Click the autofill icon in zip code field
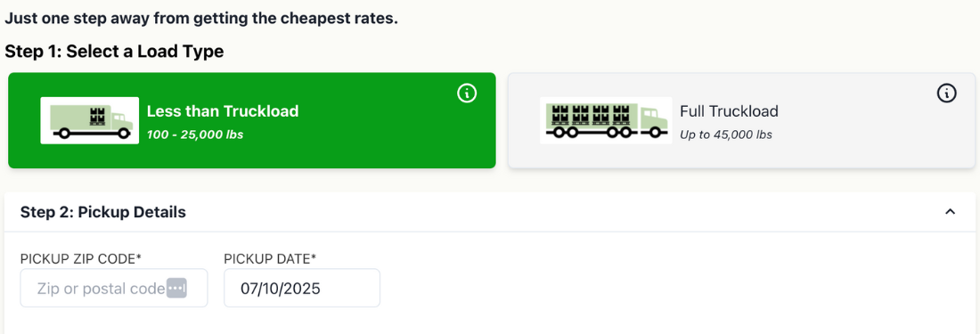Viewport: 980px width, 334px height. coord(177,289)
